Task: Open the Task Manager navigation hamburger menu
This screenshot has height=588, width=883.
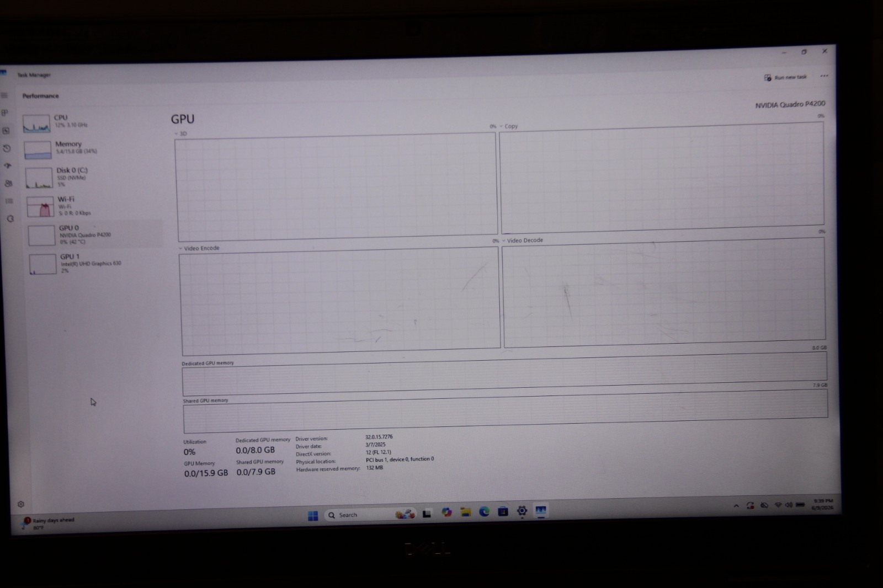Action: click(x=4, y=95)
